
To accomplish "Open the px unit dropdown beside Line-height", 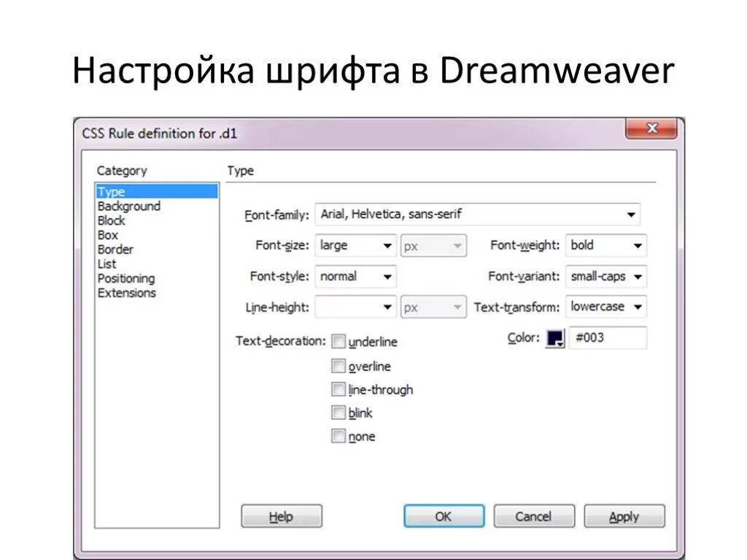I will pos(433,307).
